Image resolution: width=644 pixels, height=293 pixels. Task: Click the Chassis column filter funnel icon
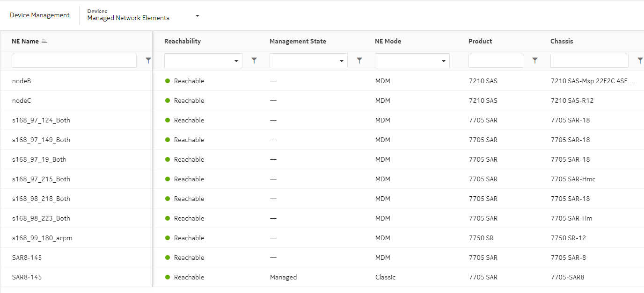(640, 60)
